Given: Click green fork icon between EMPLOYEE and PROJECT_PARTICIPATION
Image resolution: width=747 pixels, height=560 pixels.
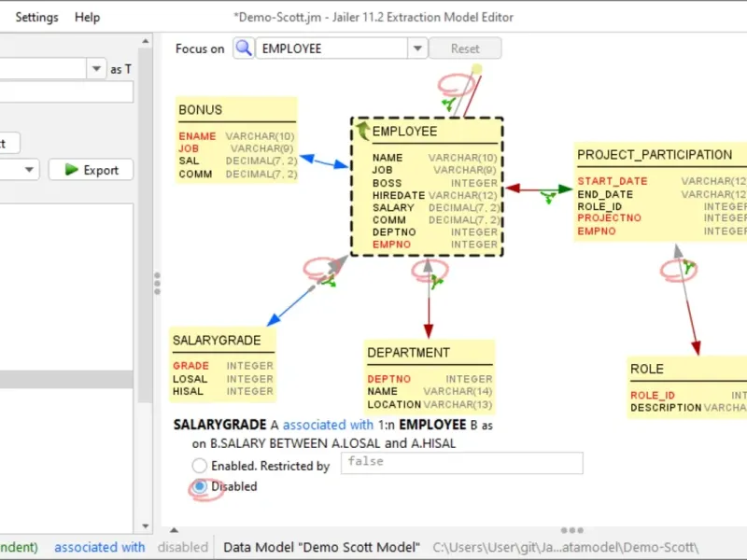Looking at the screenshot, I should (x=548, y=197).
